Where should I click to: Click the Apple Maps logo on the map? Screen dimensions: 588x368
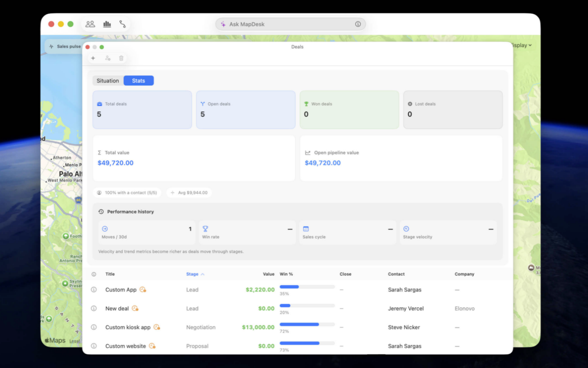click(x=55, y=341)
